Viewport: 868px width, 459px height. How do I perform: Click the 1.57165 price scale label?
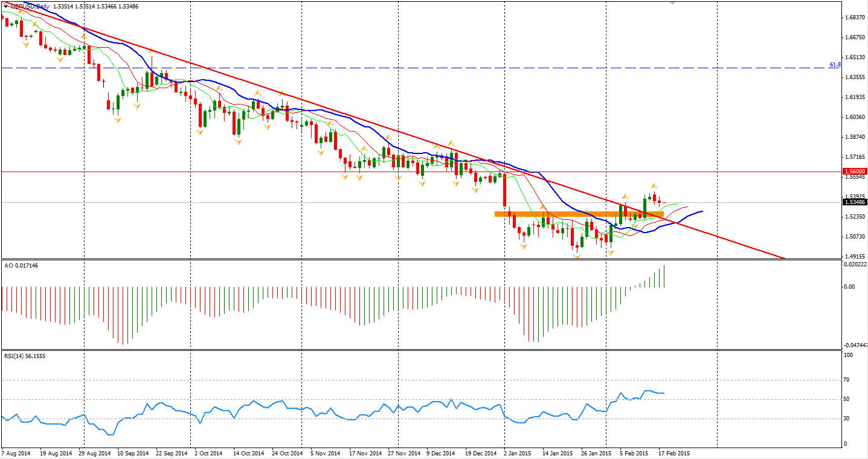point(855,156)
